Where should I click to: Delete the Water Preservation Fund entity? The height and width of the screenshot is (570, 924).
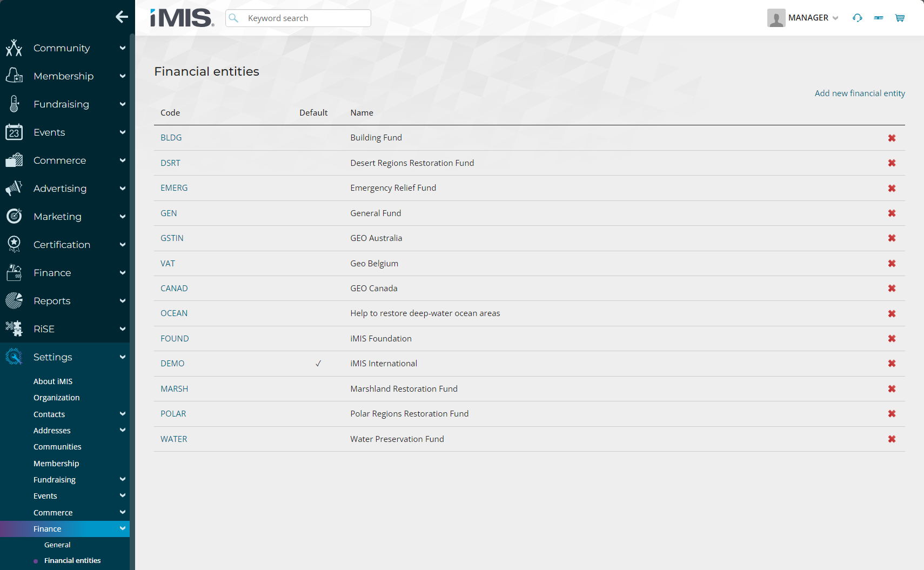[892, 439]
